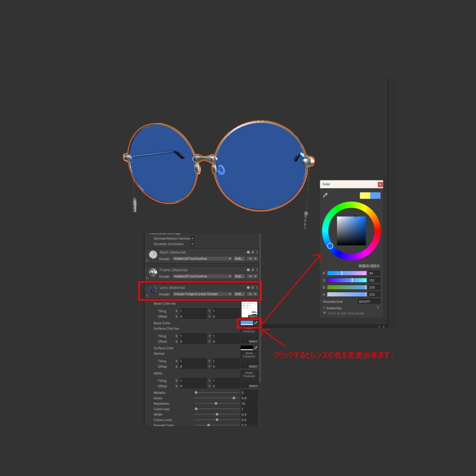Open the list dropdown beside Frame Edit button

(252, 276)
